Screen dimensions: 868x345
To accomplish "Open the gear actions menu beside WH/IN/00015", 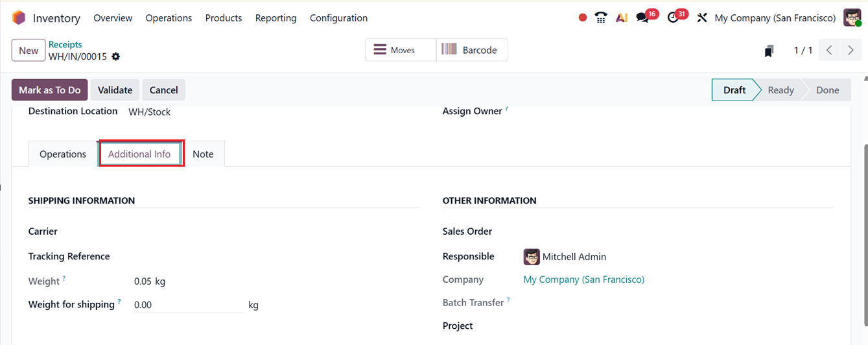I will [x=116, y=56].
